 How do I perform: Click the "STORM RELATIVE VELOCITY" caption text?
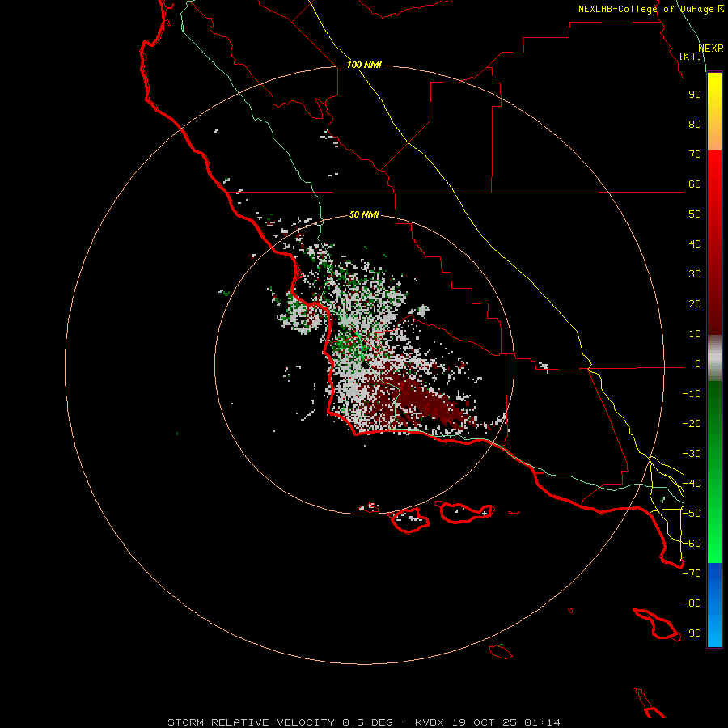251,722
